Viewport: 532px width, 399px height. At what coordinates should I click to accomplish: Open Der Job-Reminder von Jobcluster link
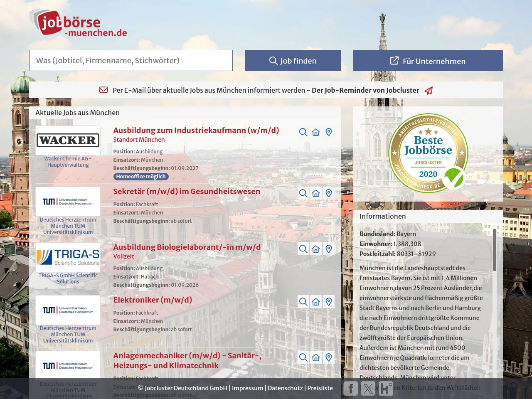365,90
